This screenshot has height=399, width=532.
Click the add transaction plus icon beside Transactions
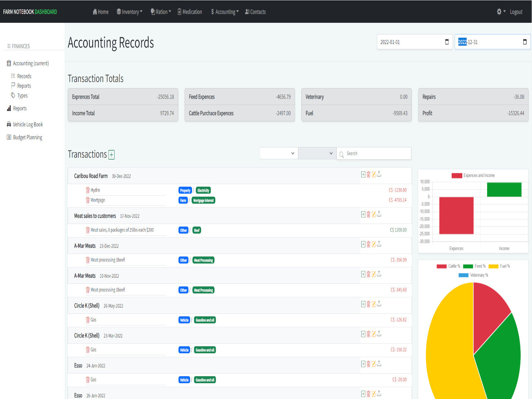pyautogui.click(x=111, y=155)
